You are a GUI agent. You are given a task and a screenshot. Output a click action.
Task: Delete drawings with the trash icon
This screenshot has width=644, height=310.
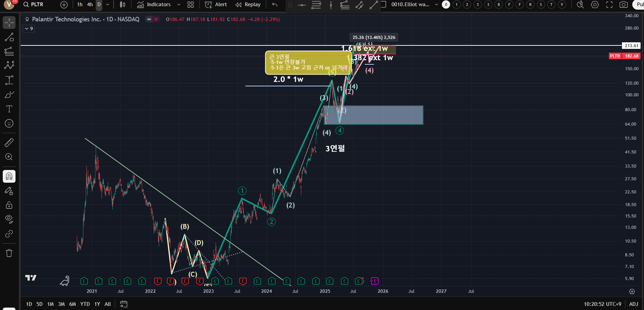[9, 253]
